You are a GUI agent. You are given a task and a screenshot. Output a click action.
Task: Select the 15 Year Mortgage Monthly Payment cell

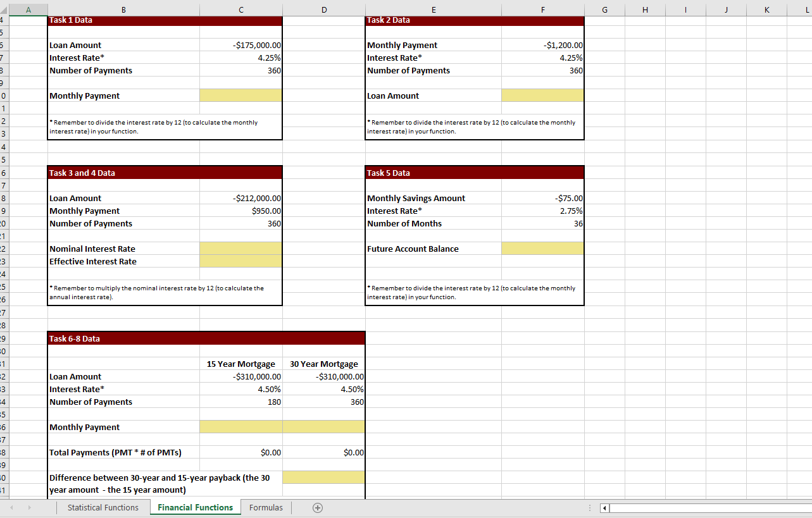240,426
